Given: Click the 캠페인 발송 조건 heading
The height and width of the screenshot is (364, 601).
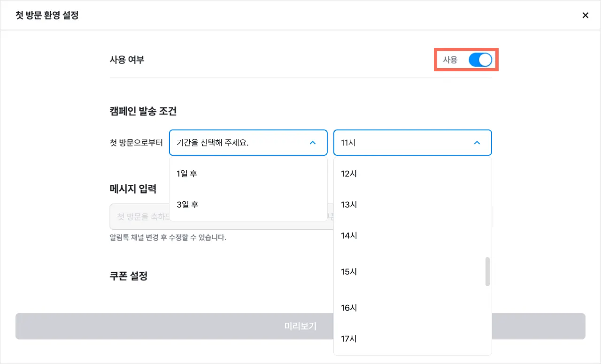Looking at the screenshot, I should [x=143, y=111].
